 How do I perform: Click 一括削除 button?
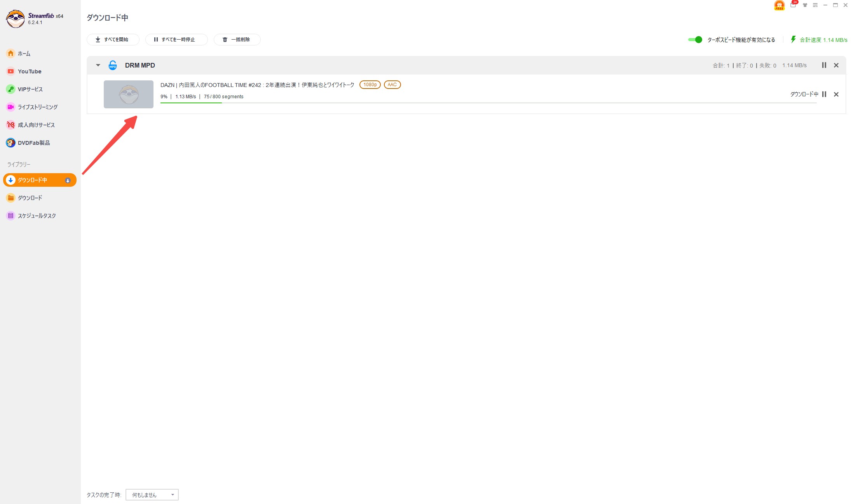click(237, 40)
